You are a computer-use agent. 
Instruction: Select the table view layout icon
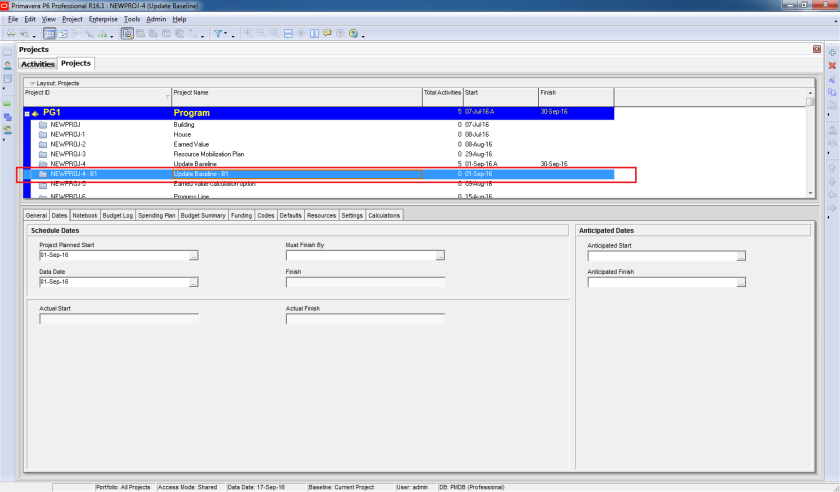click(49, 34)
